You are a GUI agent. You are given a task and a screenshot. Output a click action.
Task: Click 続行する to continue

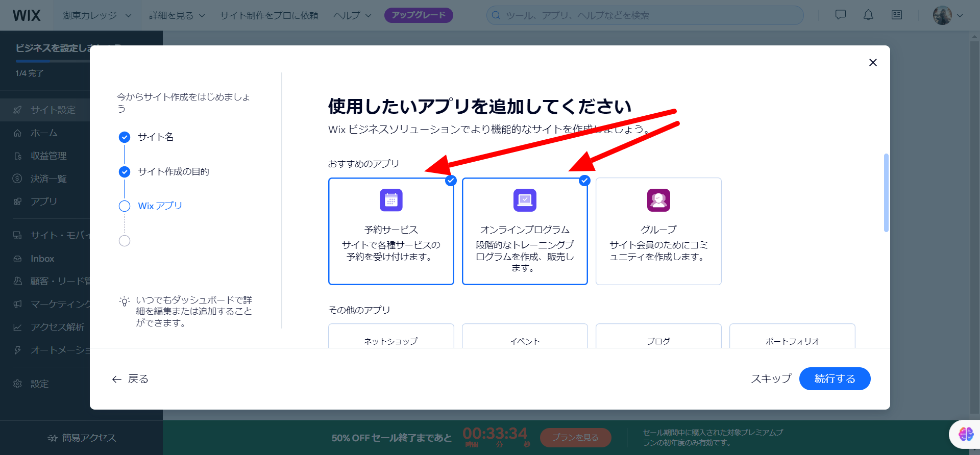(x=835, y=378)
